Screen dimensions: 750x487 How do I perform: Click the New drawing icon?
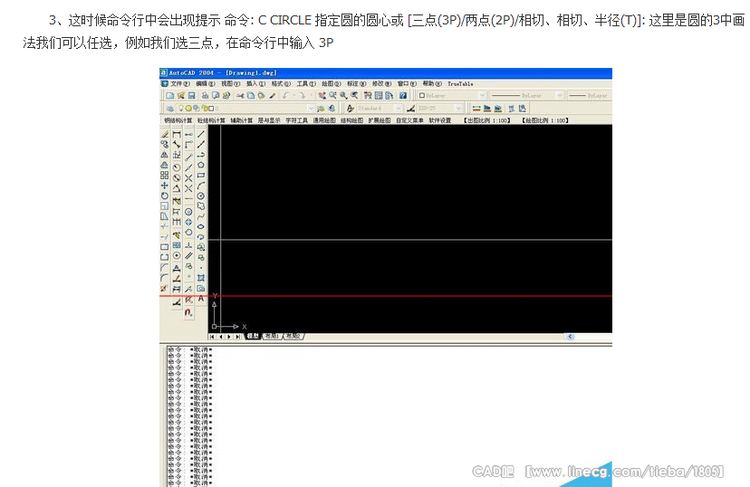pyautogui.click(x=170, y=95)
